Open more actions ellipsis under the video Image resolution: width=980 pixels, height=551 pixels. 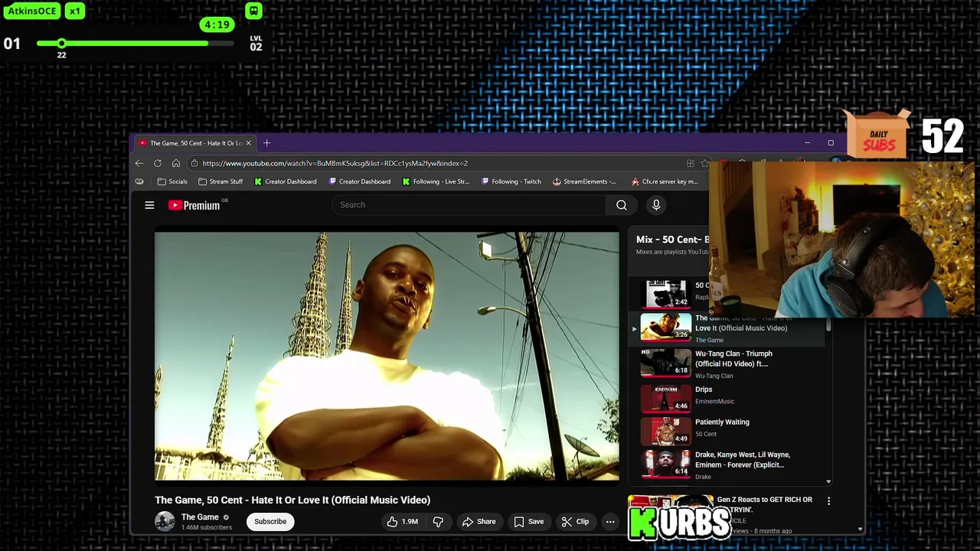click(x=610, y=522)
